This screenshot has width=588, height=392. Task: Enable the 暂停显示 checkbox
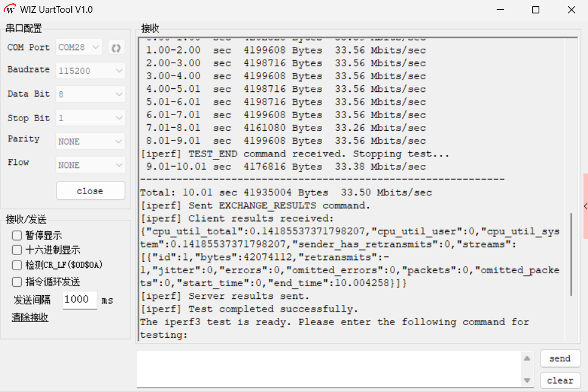[x=17, y=235]
